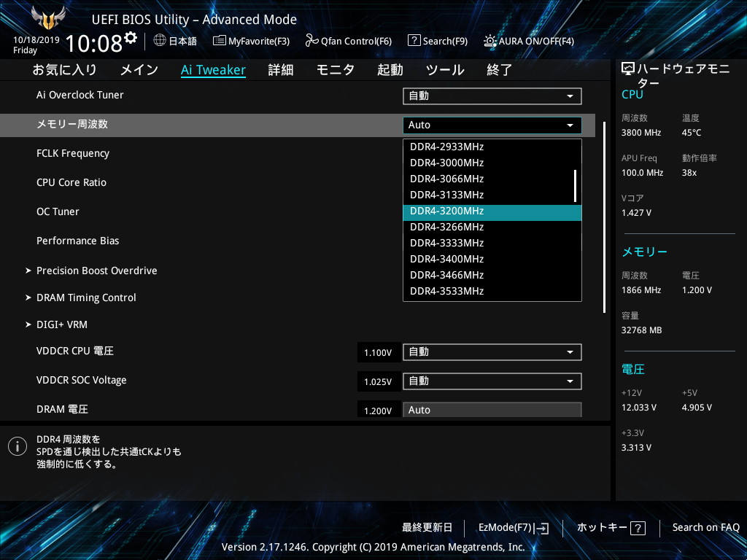Select DDR4-3266MHz memory frequency
This screenshot has width=747, height=560.
[x=492, y=227]
